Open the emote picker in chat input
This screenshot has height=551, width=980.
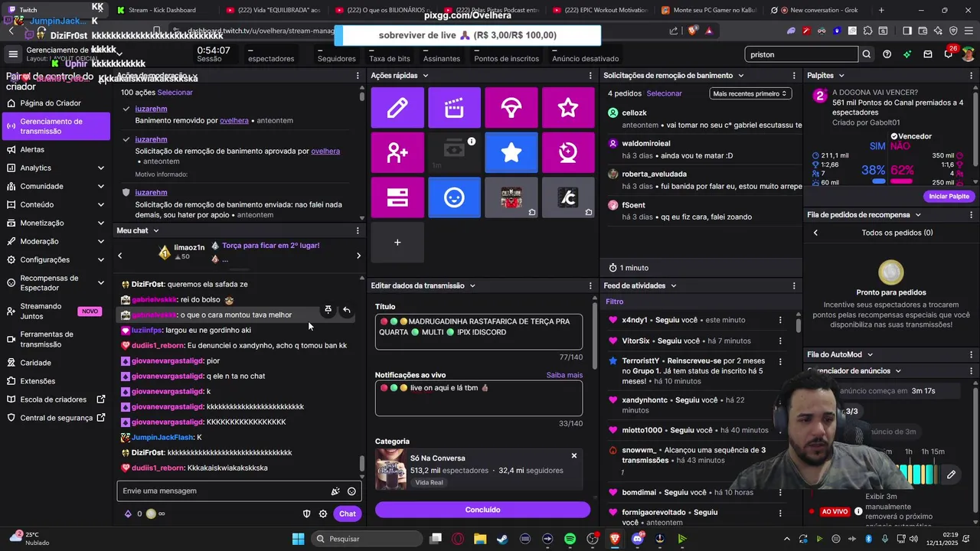(351, 491)
